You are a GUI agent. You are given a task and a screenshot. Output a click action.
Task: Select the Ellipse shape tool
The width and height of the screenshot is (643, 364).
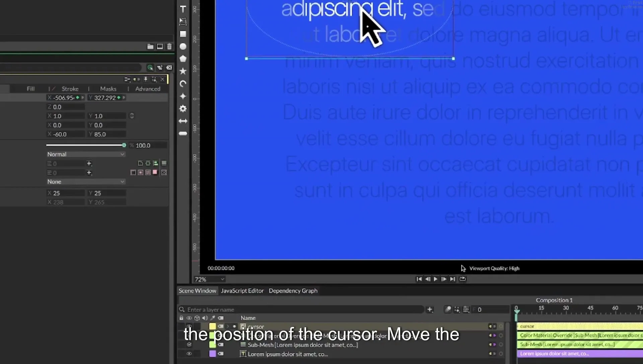pyautogui.click(x=183, y=47)
